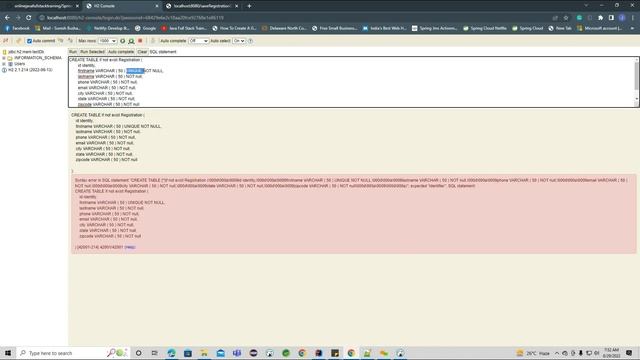The height and width of the screenshot is (360, 640).
Task: Click the Rollback icon in H2 toolbar
Action: click(x=60, y=41)
